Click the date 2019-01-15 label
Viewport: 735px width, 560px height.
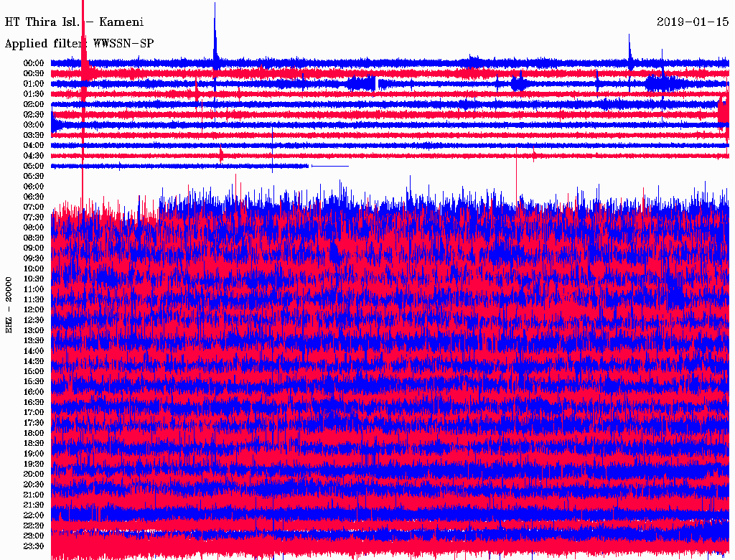[x=692, y=22]
